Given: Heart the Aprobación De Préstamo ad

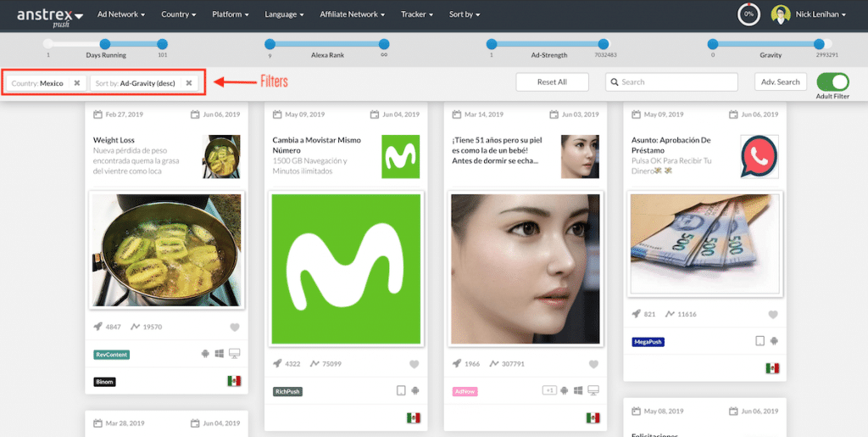Looking at the screenshot, I should coord(773,314).
